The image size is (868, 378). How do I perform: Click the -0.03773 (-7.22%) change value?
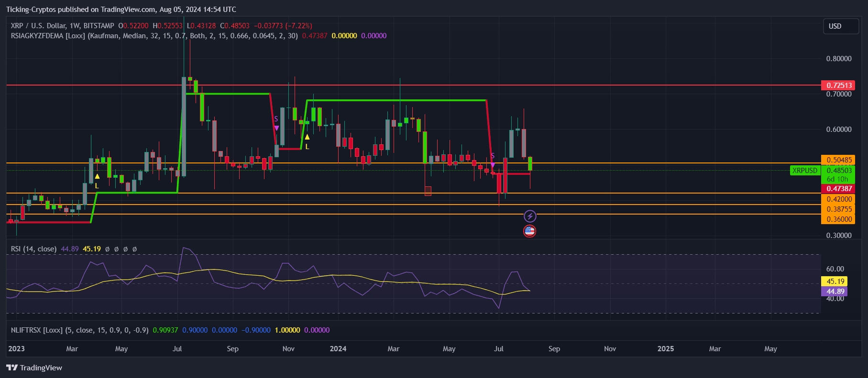point(283,26)
